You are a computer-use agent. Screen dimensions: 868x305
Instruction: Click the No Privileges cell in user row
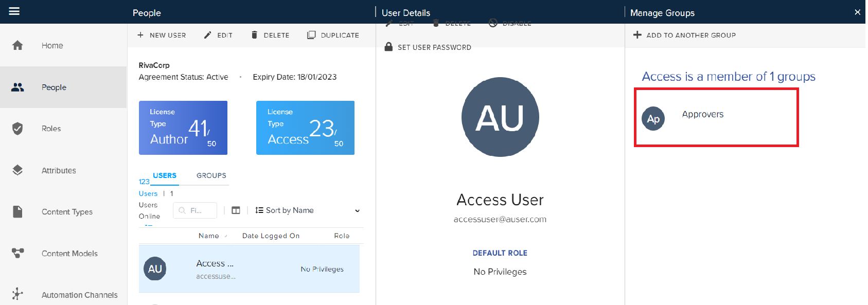coord(322,269)
